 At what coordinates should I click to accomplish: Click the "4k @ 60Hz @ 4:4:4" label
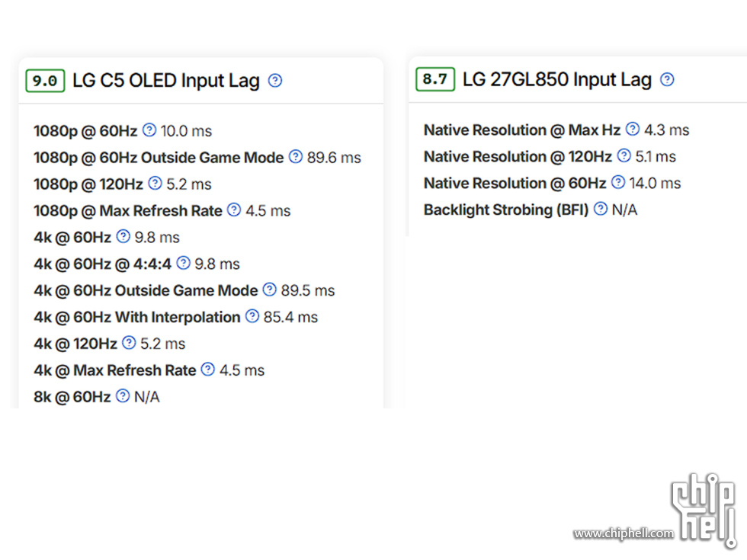[x=102, y=264]
